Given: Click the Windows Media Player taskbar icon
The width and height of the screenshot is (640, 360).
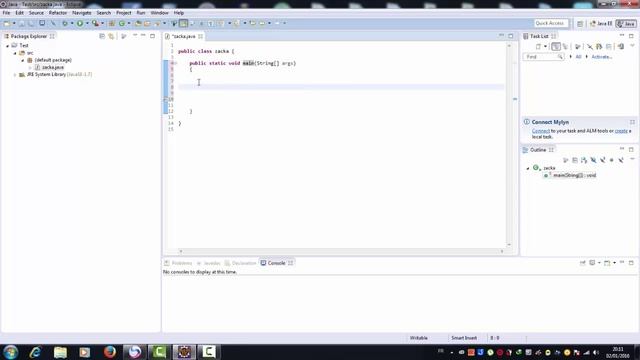Looking at the screenshot, I should point(85,352).
